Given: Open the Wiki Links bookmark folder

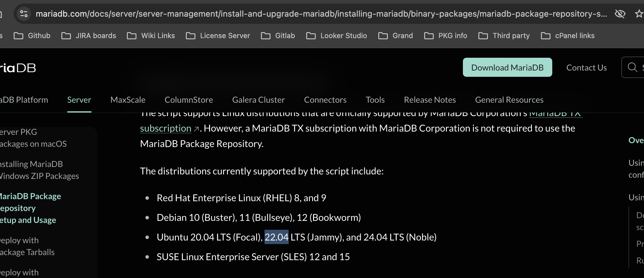Looking at the screenshot, I should [151, 36].
